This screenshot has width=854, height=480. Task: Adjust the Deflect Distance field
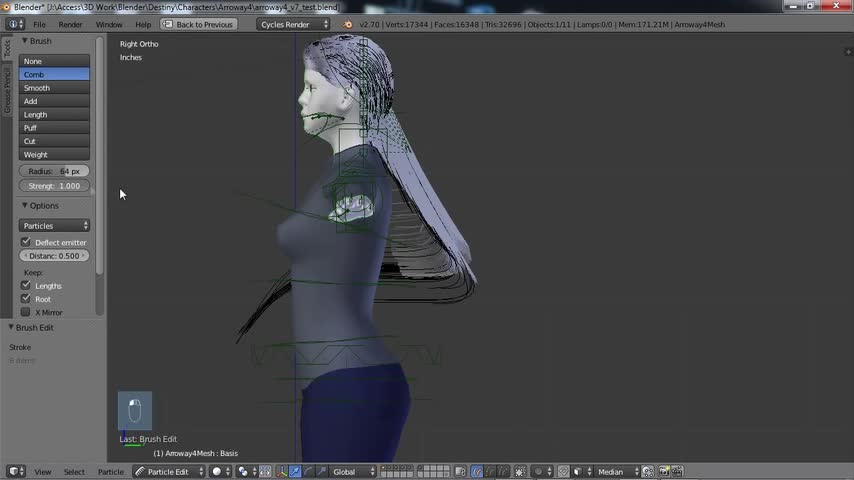[x=54, y=256]
